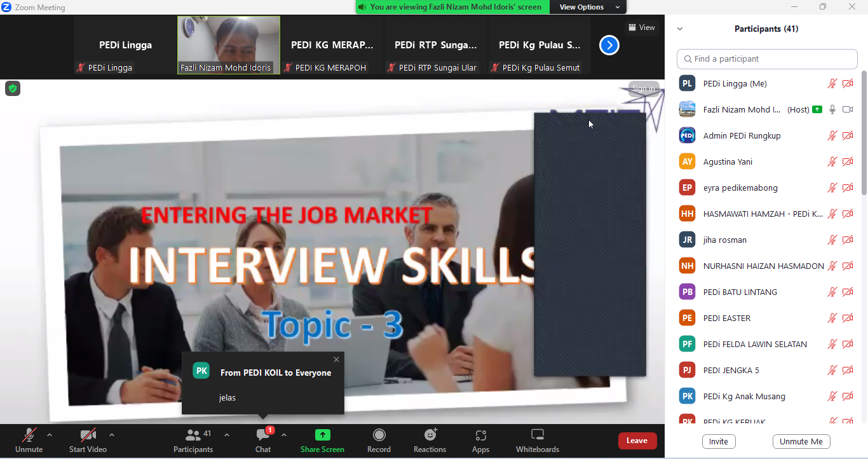Collapse the Participants panel chevron

pos(680,29)
